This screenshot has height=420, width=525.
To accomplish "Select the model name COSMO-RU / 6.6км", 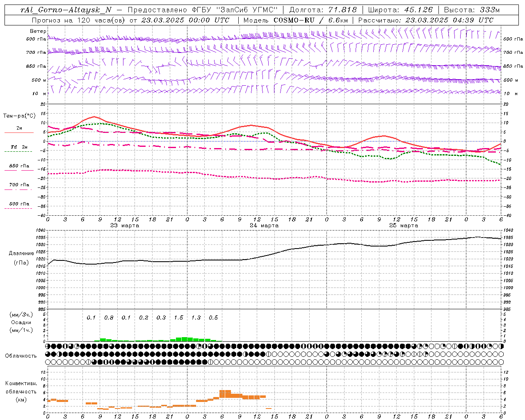I will click(311, 20).
